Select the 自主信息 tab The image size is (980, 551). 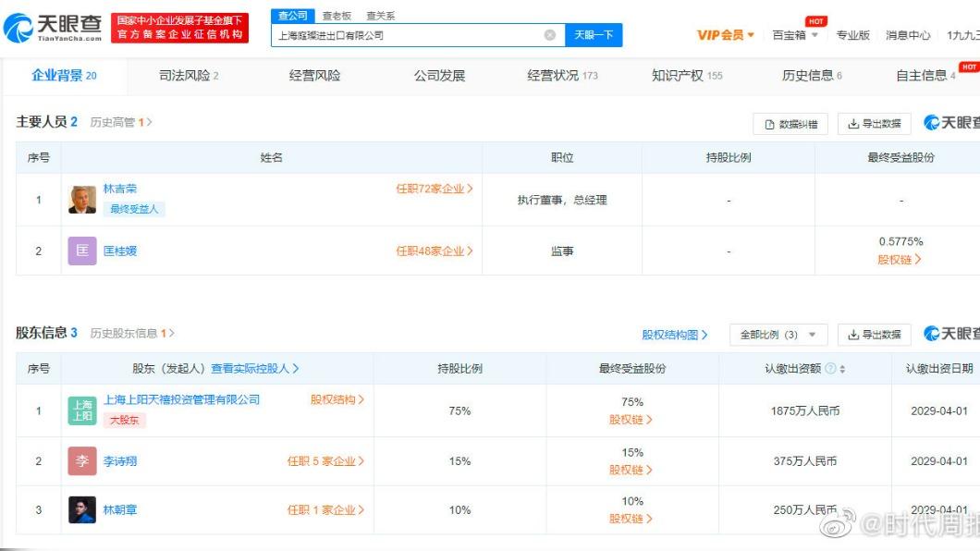(925, 76)
